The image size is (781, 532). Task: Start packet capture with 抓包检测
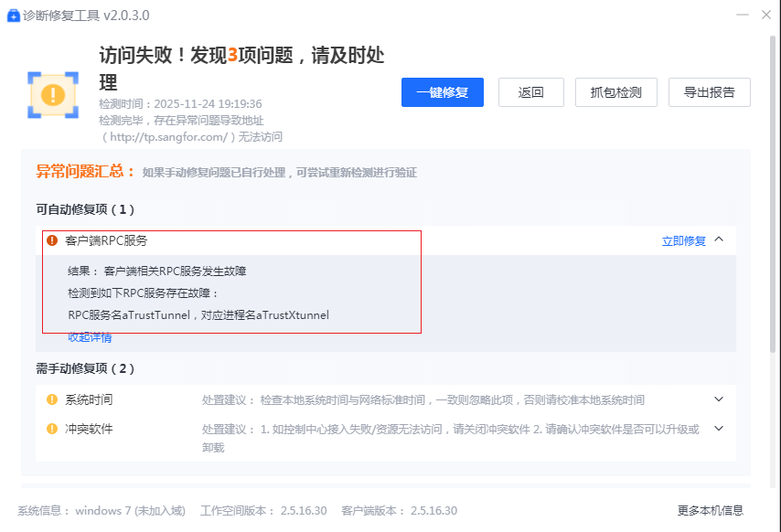tap(615, 92)
